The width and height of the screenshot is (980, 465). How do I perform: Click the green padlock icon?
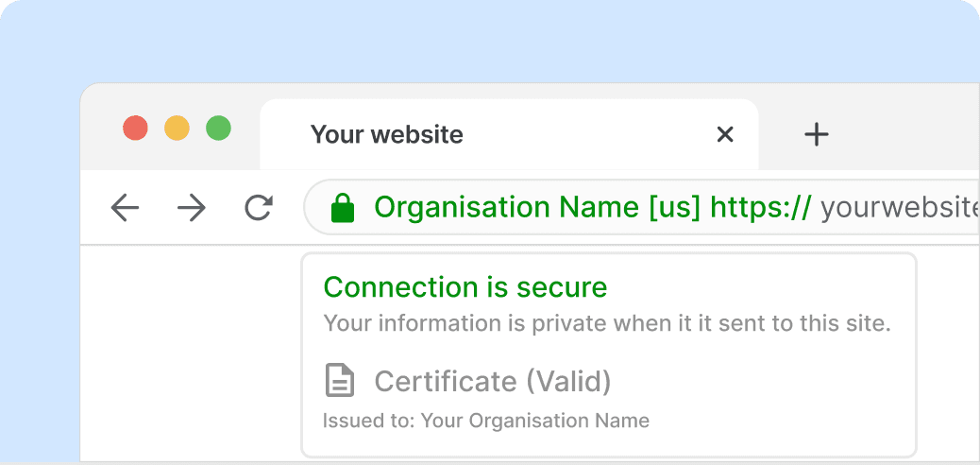[343, 208]
